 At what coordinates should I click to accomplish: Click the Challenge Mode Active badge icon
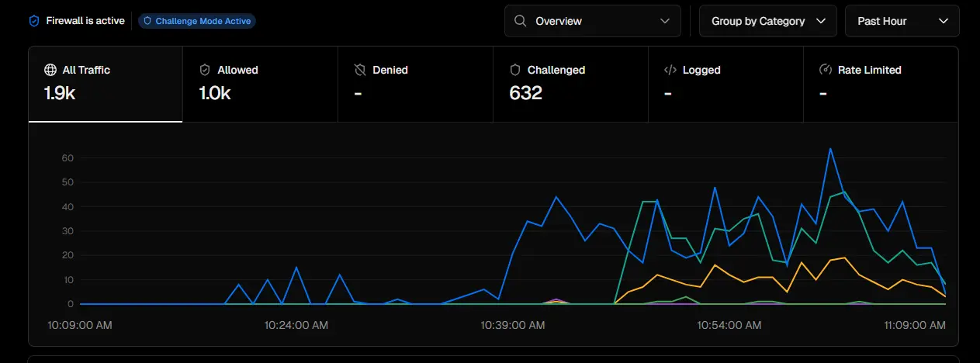(x=147, y=21)
